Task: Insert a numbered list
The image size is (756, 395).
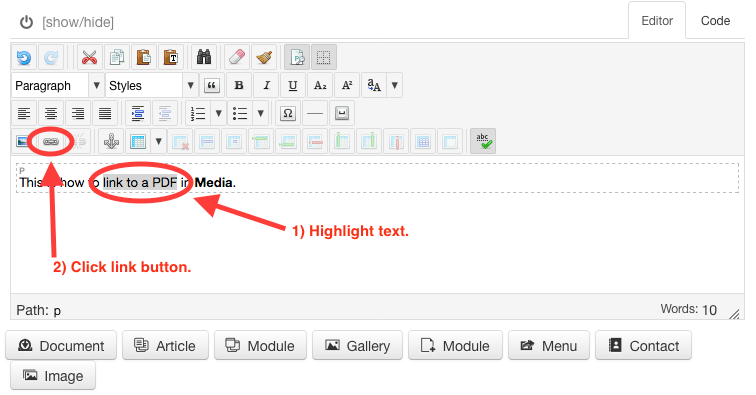Action: pyautogui.click(x=198, y=114)
